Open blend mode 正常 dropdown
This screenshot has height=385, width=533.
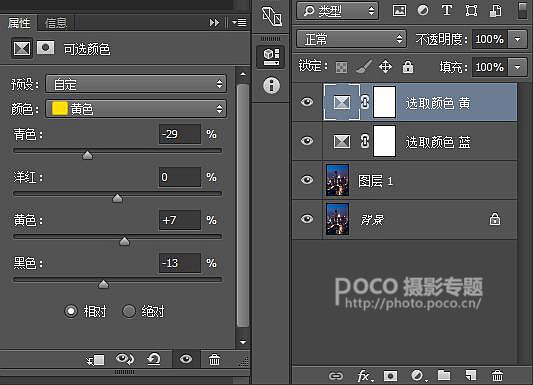(x=351, y=39)
